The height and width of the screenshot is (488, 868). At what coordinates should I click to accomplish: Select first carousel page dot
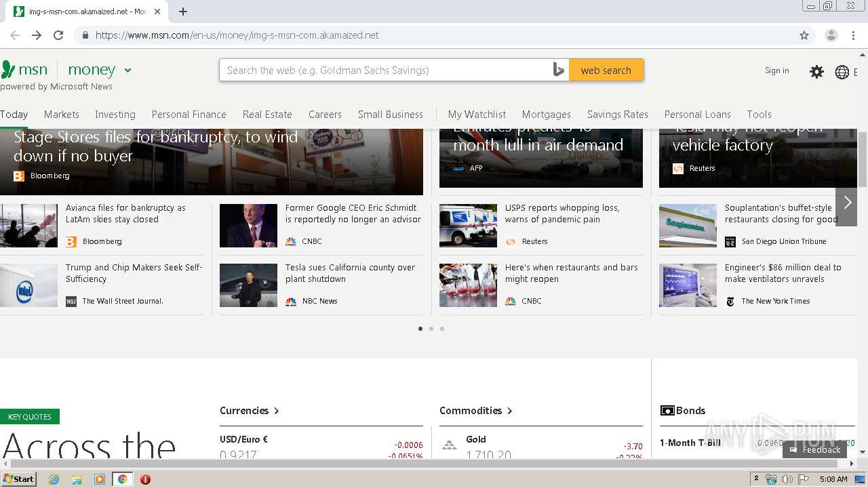click(420, 329)
